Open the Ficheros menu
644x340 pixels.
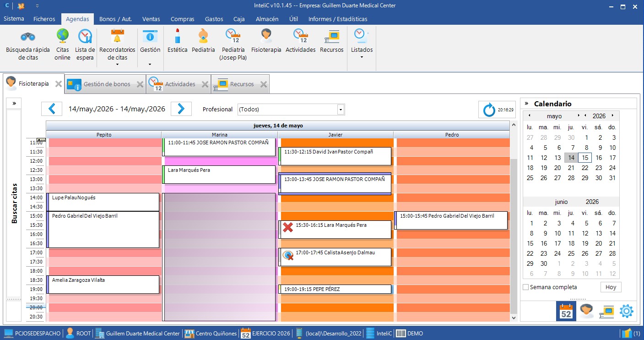44,19
